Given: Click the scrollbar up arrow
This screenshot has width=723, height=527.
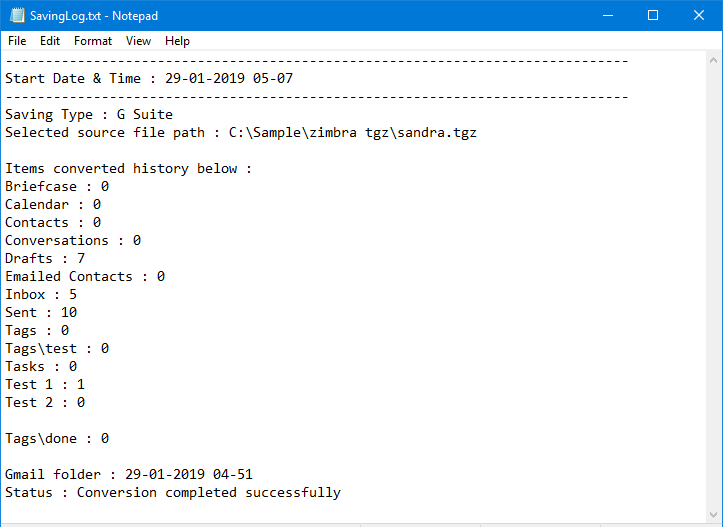Looking at the screenshot, I should [x=713, y=60].
